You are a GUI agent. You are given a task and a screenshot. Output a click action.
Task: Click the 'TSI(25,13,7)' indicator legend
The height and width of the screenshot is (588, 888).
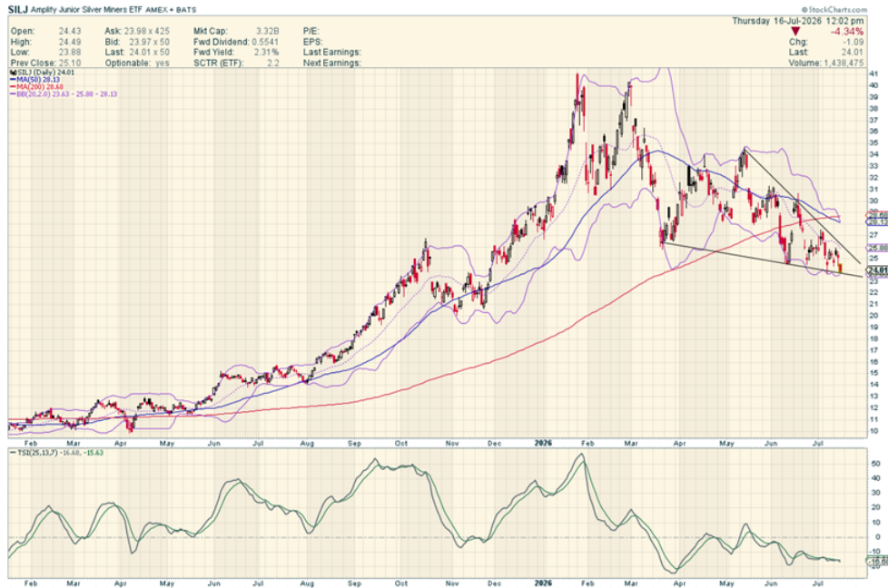click(38, 453)
